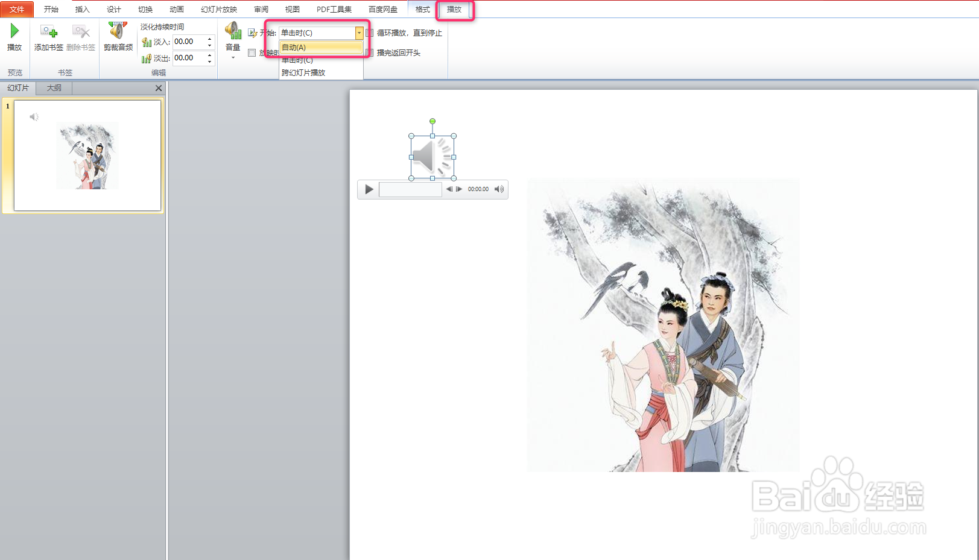979x560 pixels.
Task: Enable Rewind after Playing (播完返回开头) checkbox
Action: click(x=370, y=52)
